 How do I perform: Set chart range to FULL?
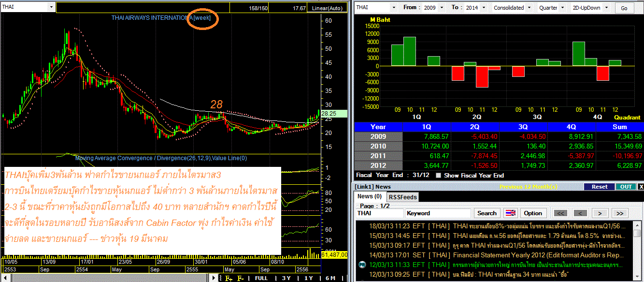[261, 278]
